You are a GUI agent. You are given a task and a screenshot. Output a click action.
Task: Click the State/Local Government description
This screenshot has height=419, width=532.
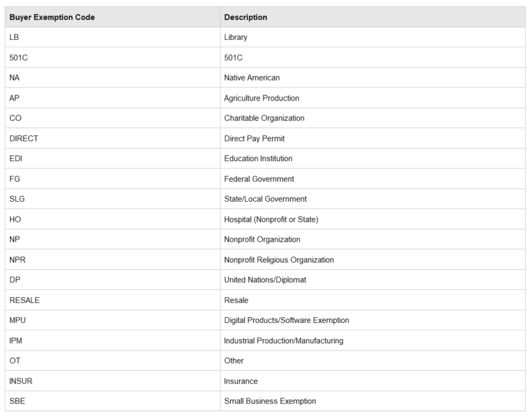[x=265, y=199]
